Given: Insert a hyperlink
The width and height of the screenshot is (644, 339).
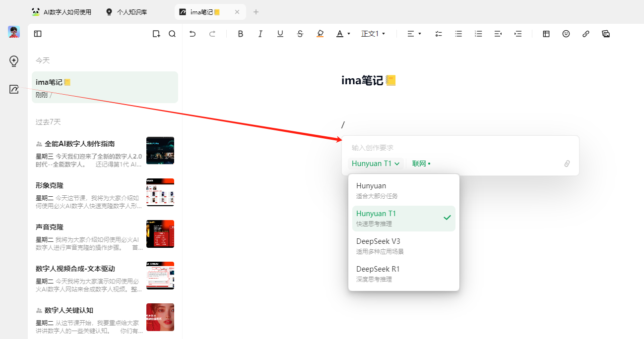Looking at the screenshot, I should click(x=586, y=34).
